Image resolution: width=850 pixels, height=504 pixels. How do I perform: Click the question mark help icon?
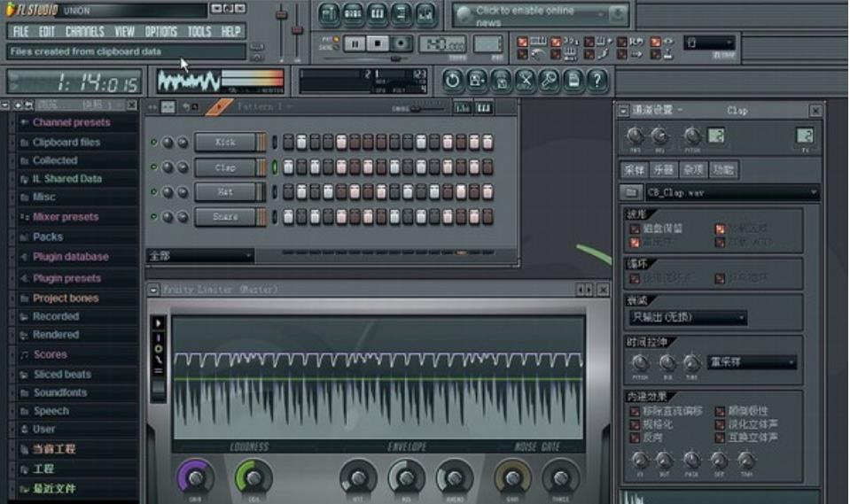coord(597,81)
